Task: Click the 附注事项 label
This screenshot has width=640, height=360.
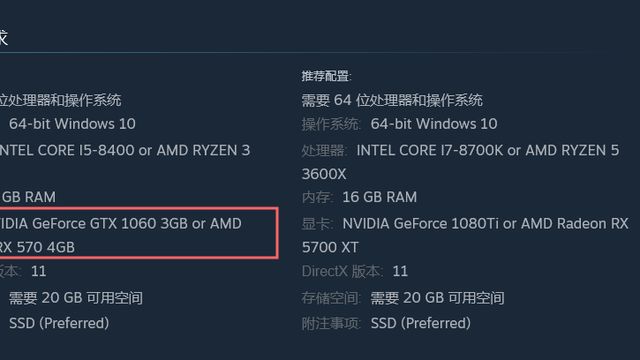Action: tap(331, 323)
